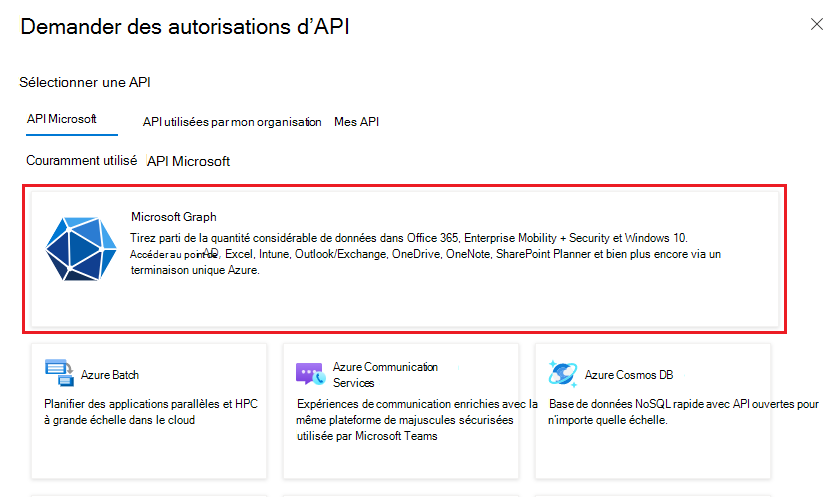Choose the Azure Communication Services heading
This screenshot has height=497, width=833.
(385, 375)
